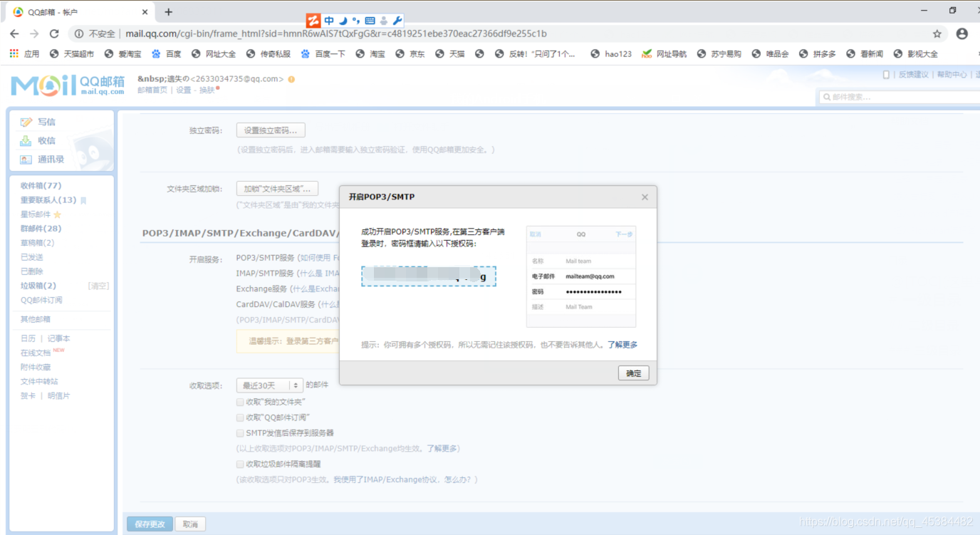Open 日历 in sidebar
The image size is (980, 535).
pos(28,338)
